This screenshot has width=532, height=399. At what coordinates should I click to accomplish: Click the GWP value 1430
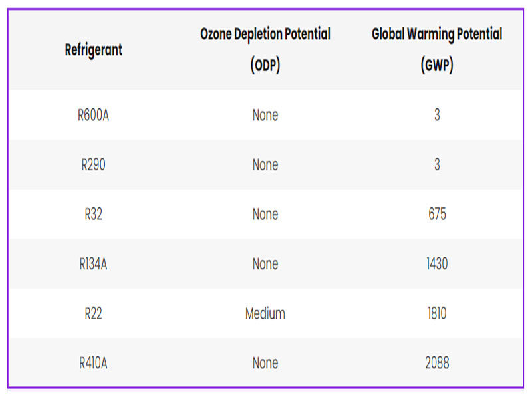437,264
